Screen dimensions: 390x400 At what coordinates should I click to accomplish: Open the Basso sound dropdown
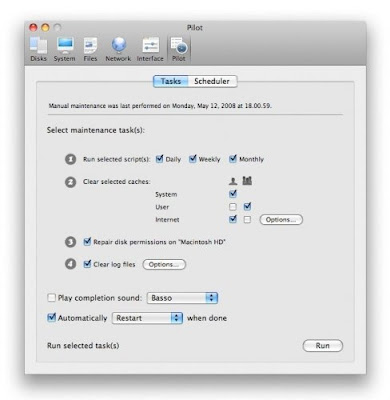pos(182,298)
